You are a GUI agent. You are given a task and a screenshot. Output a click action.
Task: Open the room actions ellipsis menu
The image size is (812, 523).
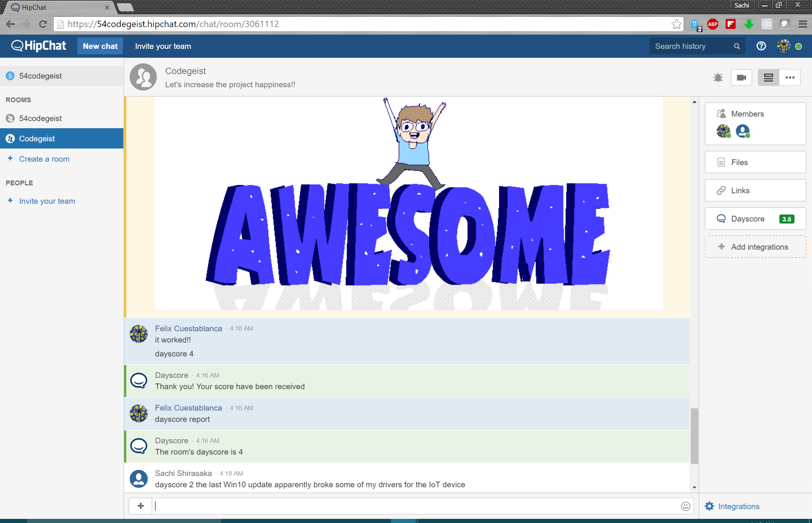coord(790,77)
